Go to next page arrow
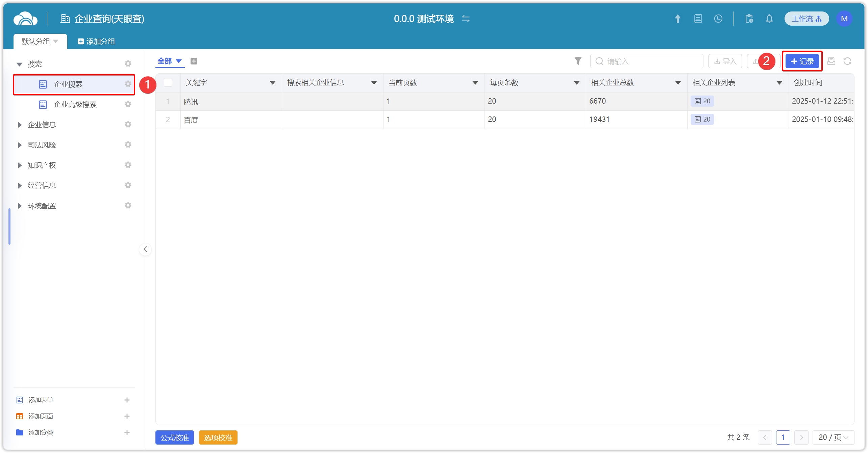 coord(801,437)
